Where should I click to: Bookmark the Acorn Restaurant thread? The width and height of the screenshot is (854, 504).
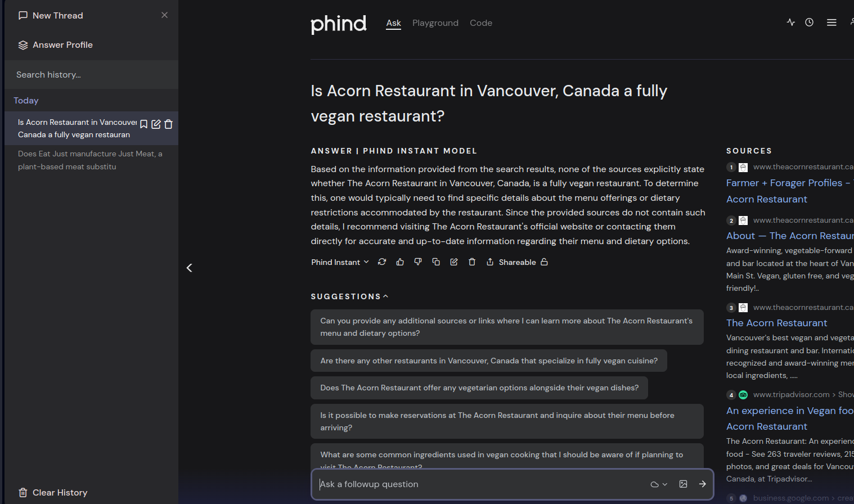point(143,124)
